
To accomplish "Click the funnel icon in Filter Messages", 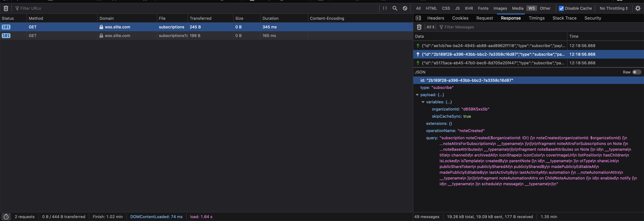I will point(441,27).
